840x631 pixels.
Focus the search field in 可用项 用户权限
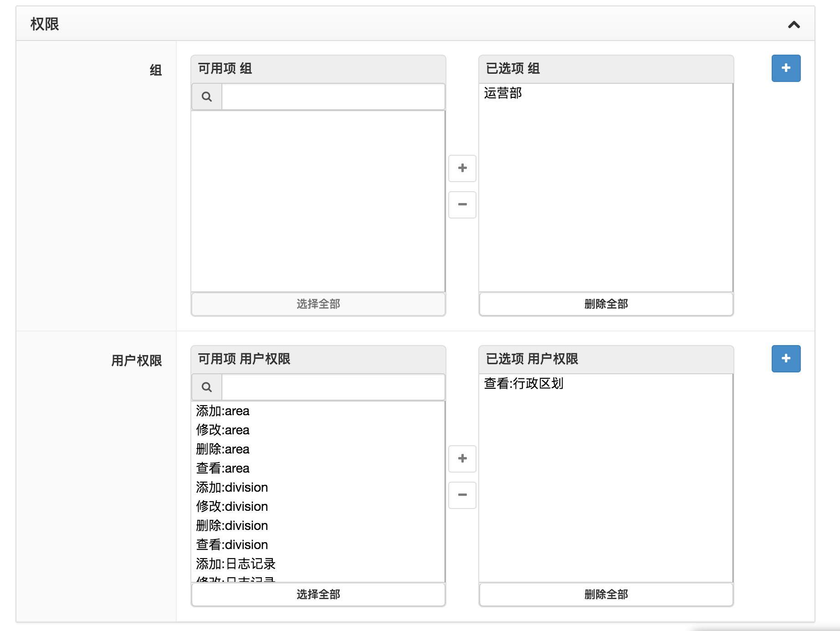[333, 387]
